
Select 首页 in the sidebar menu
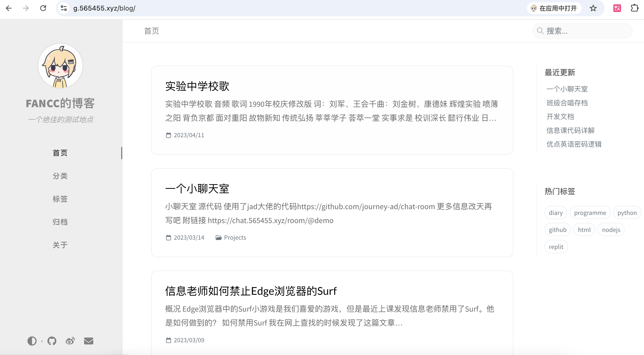(60, 153)
